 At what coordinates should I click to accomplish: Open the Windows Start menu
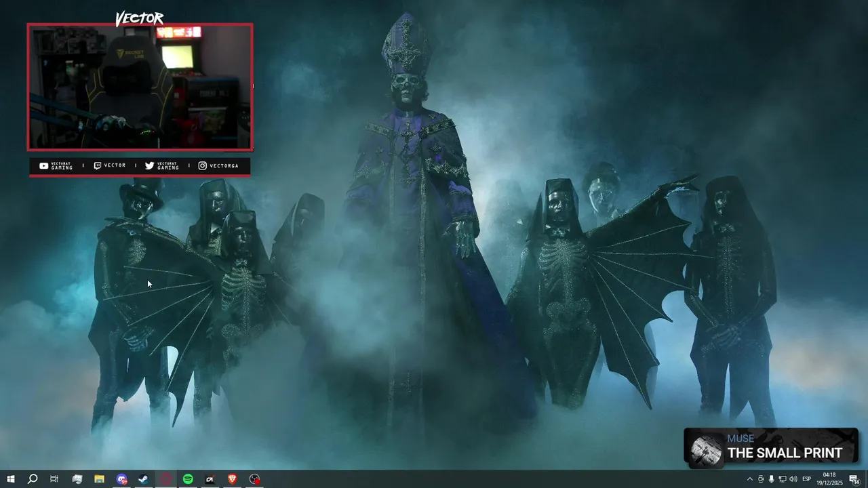click(x=10, y=479)
